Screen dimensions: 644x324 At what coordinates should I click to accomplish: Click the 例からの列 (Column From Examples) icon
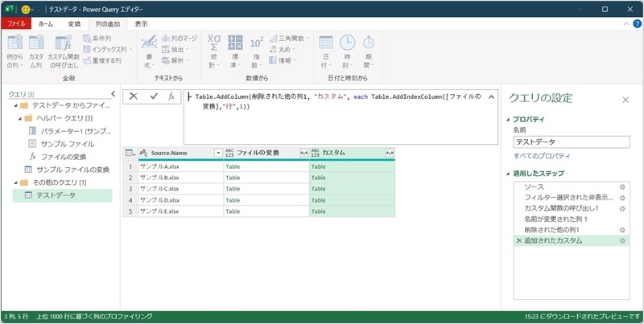point(14,51)
